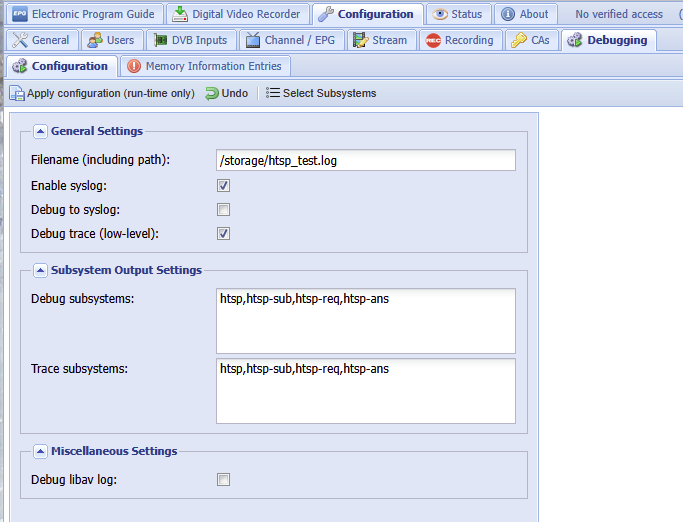
Task: Click the DVB Inputs board icon
Action: [x=161, y=40]
